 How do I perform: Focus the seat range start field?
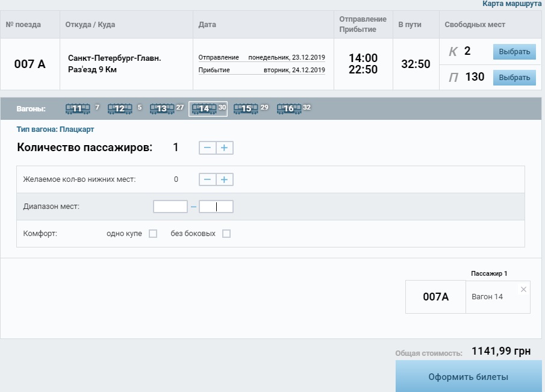(170, 207)
